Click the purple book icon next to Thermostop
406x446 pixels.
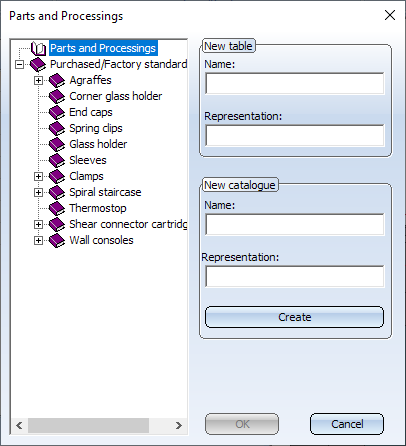(57, 208)
